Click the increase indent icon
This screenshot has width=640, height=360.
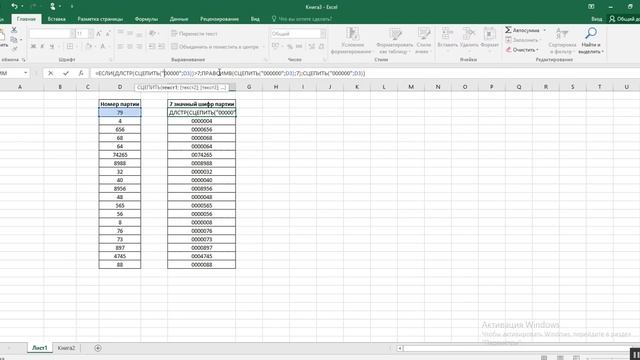click(x=162, y=47)
